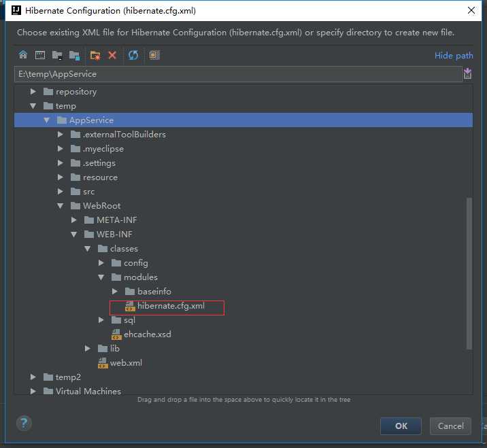
Task: Expand the src folder
Action: (61, 192)
